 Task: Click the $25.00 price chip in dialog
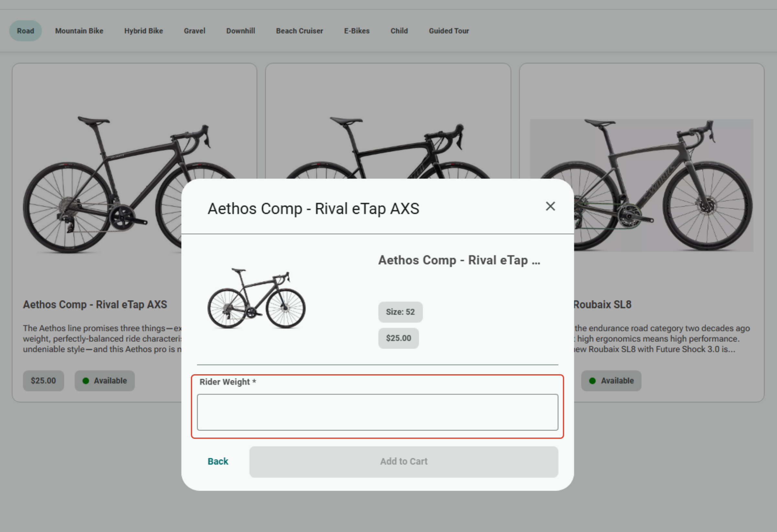point(398,338)
